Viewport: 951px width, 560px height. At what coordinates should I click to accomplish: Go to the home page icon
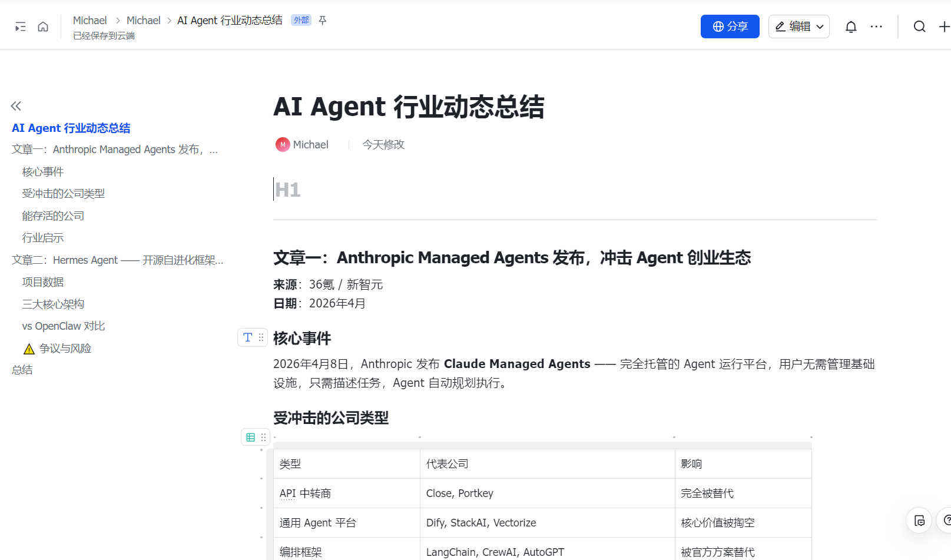(43, 26)
